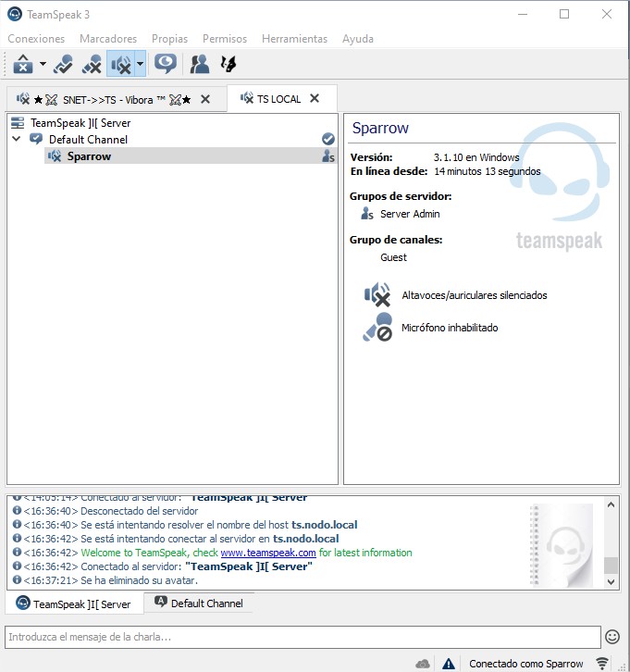Click 'Server Admin' group text
The height and width of the screenshot is (672, 630).
coord(410,214)
